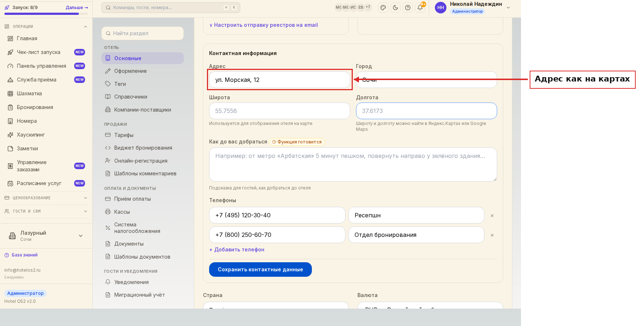Screen dimensions: 644x326
Task: Open the Кассы settings section
Action: tap(143, 212)
